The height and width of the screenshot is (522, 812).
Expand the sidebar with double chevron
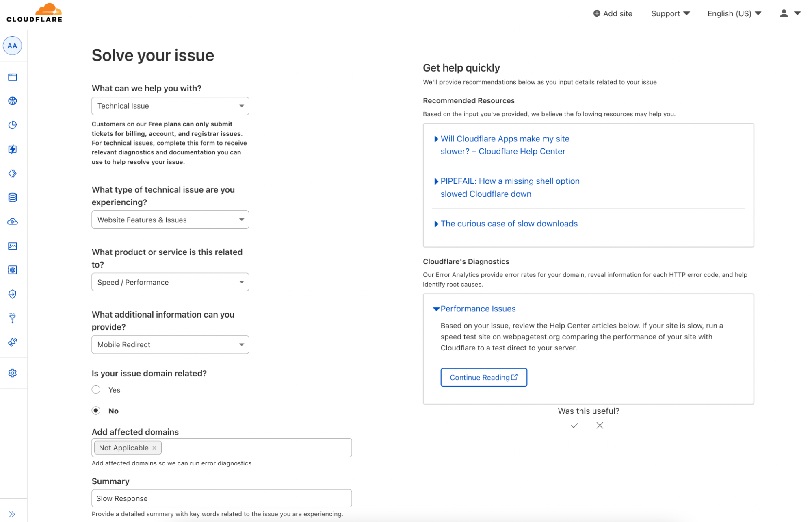pyautogui.click(x=12, y=514)
